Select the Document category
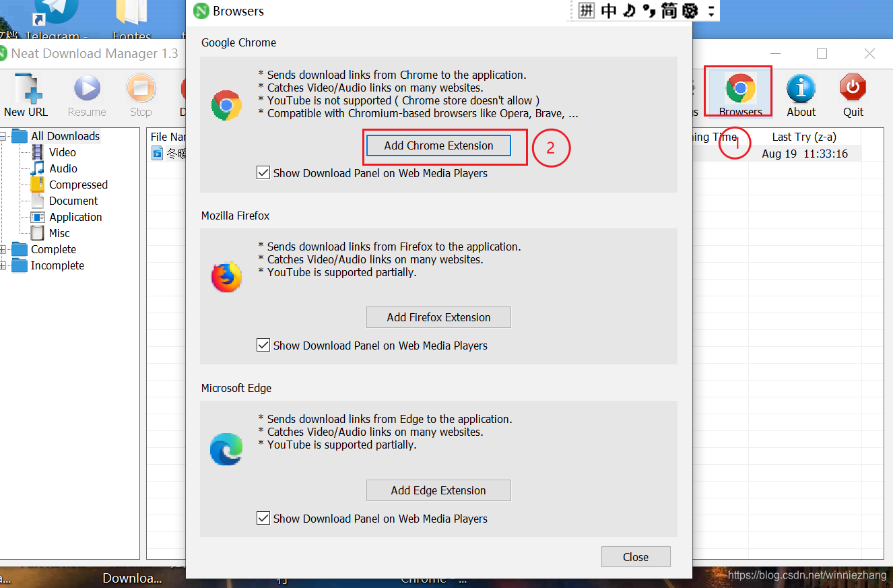 coord(73,201)
